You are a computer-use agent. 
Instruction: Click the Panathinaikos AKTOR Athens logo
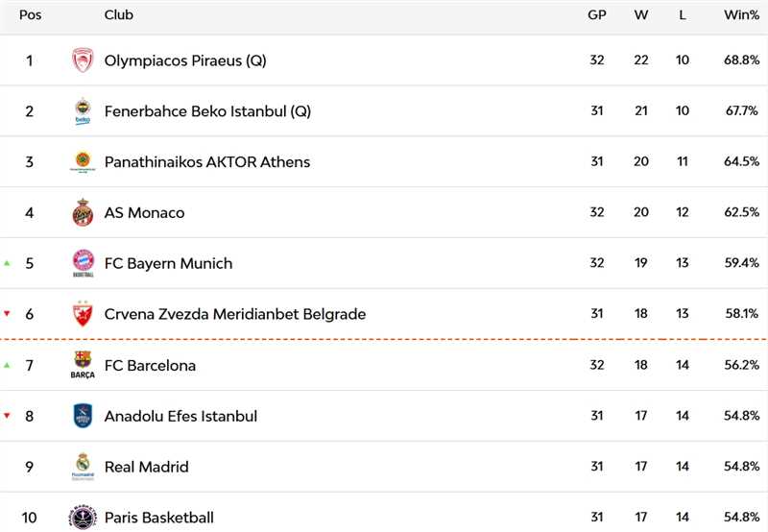pos(83,162)
